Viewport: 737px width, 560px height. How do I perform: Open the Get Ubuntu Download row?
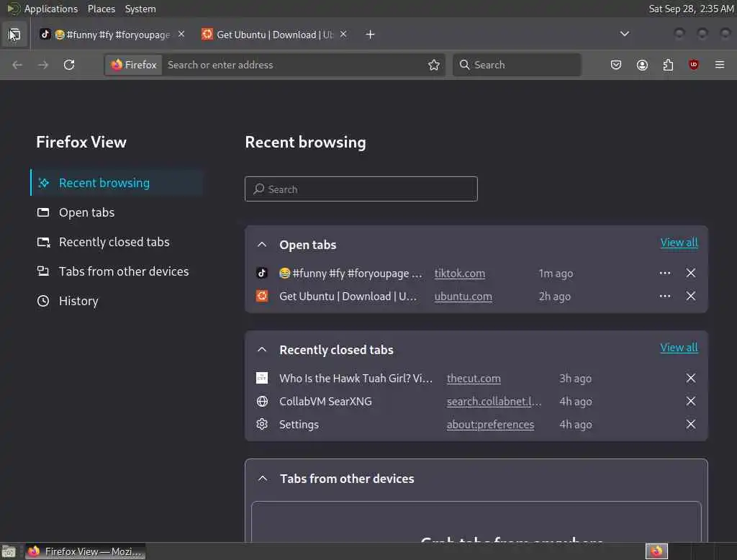[348, 297]
